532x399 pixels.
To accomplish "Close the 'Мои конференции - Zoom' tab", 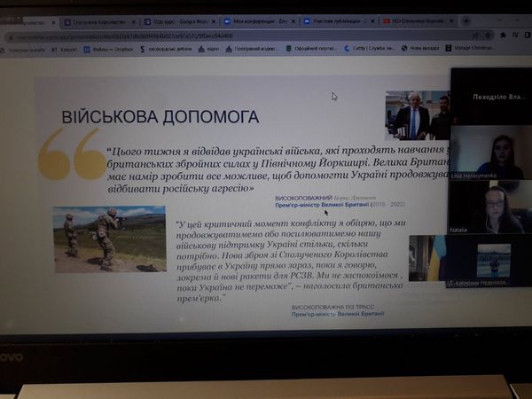I will 293,21.
